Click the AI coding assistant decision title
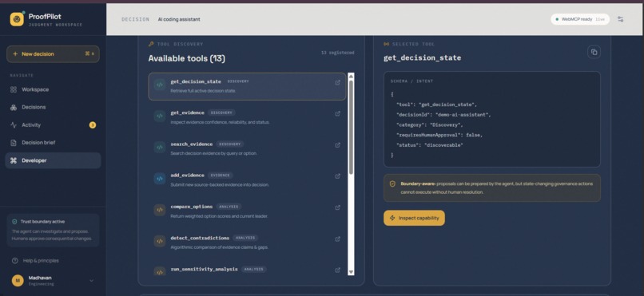 pos(179,19)
